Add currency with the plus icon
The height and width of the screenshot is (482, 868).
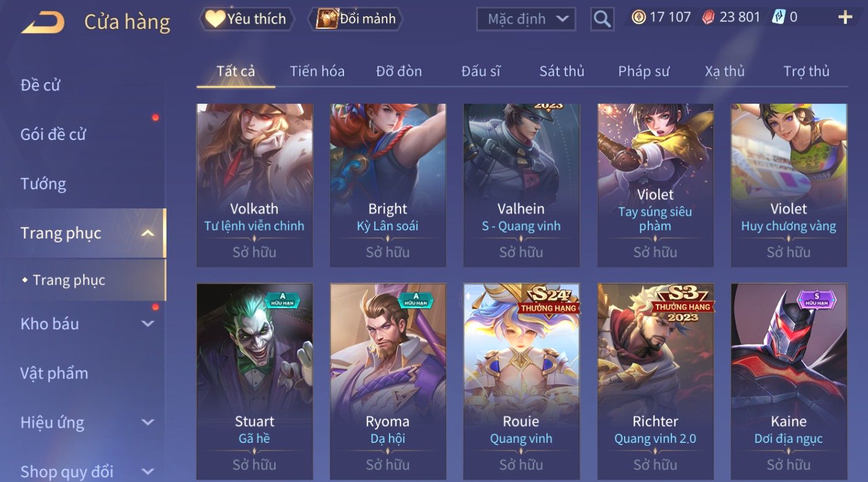845,17
